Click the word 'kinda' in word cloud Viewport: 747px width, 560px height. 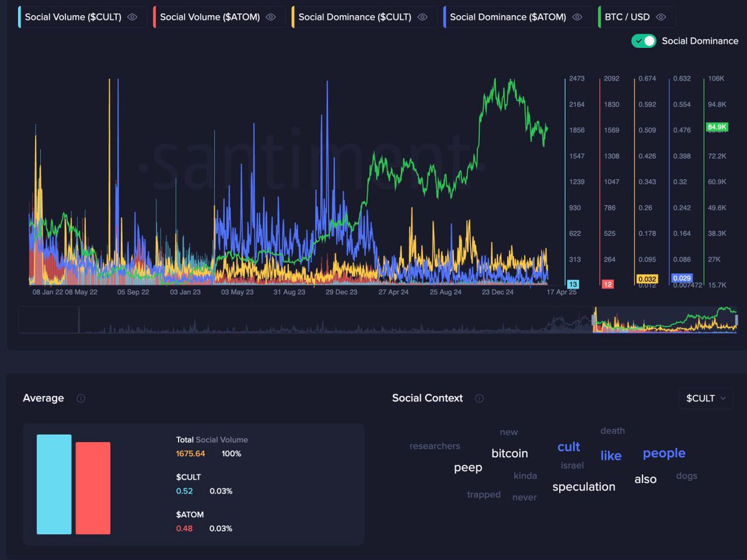[x=525, y=476]
